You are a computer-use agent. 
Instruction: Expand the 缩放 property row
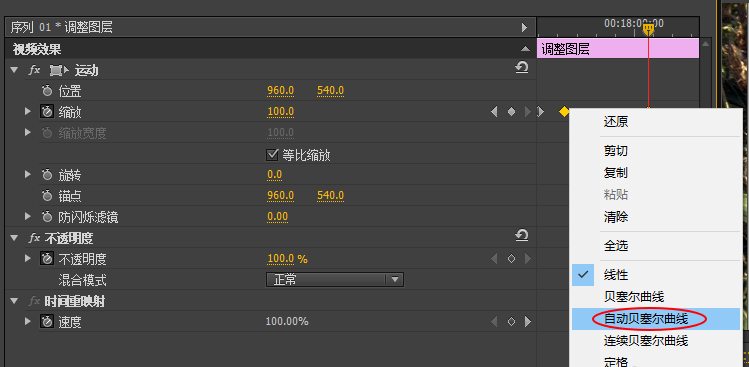click(x=28, y=112)
